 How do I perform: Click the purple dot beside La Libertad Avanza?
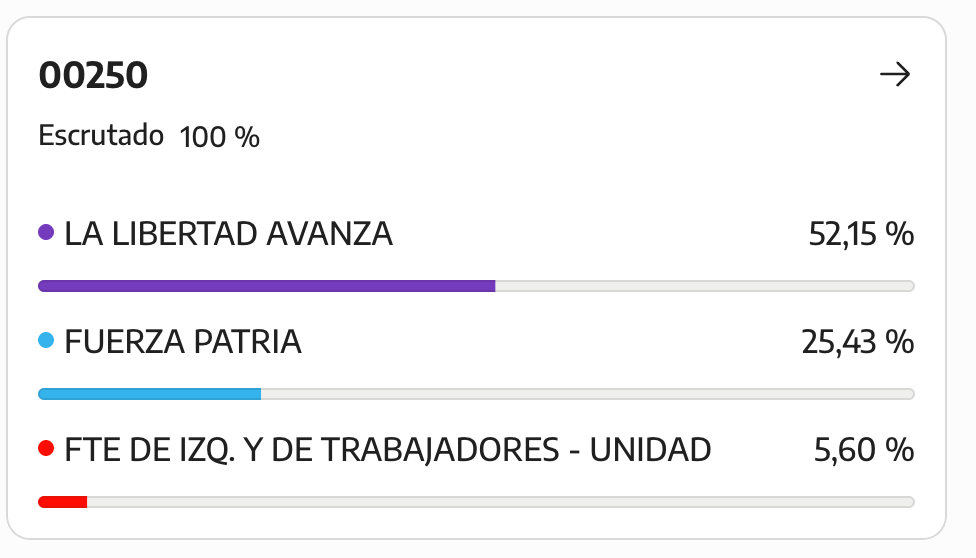click(46, 232)
